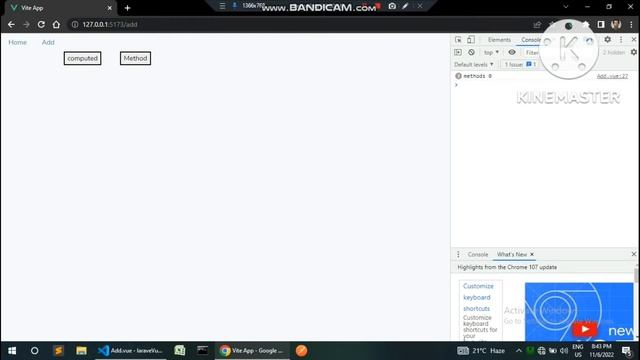Viewport: 640px width, 360px height.
Task: Click the browser Forward arrow
Action: [x=26, y=24]
